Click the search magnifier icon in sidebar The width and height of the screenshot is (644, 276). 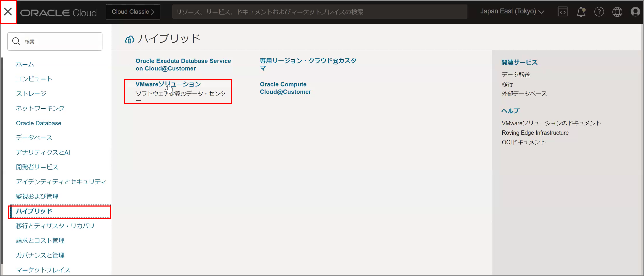16,41
